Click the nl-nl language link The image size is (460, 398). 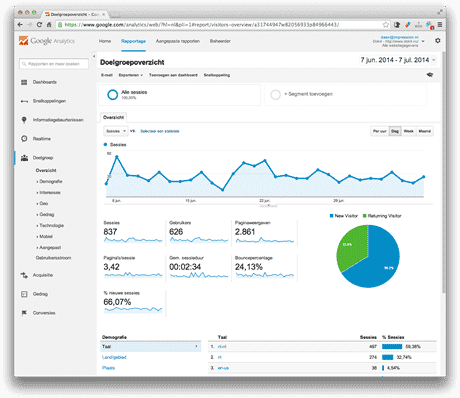pyautogui.click(x=222, y=347)
